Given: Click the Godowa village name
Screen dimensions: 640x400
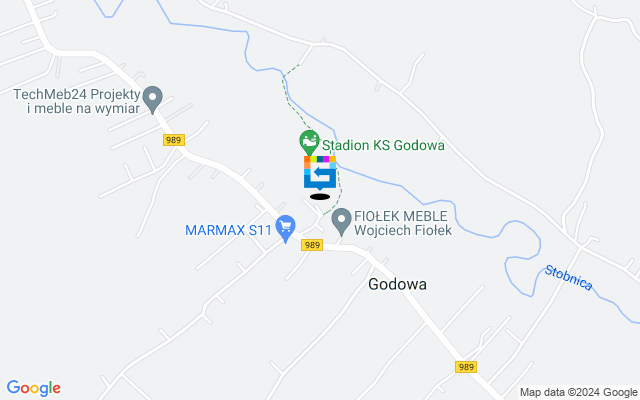Looking at the screenshot, I should tap(398, 284).
